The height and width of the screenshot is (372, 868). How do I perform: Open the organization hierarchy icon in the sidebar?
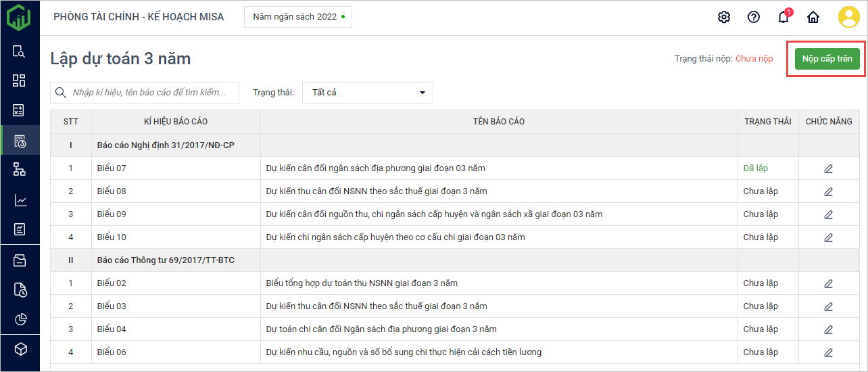pos(20,170)
